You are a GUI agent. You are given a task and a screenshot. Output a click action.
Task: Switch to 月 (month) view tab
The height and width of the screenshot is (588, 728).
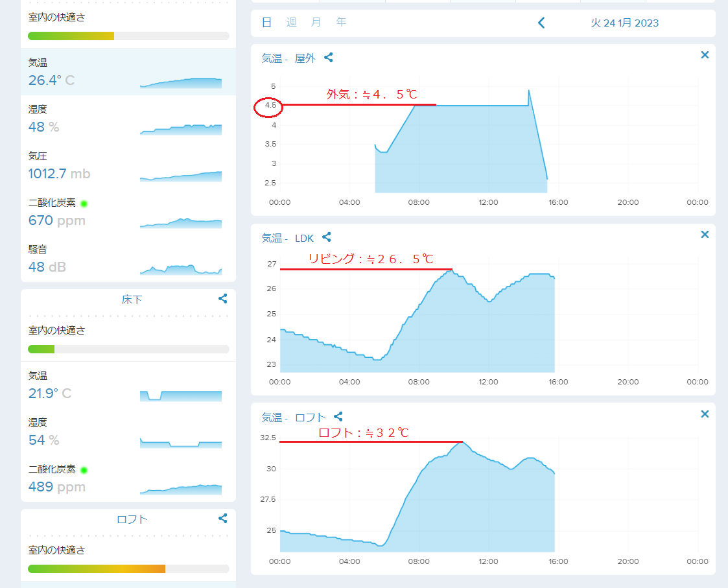(x=316, y=23)
